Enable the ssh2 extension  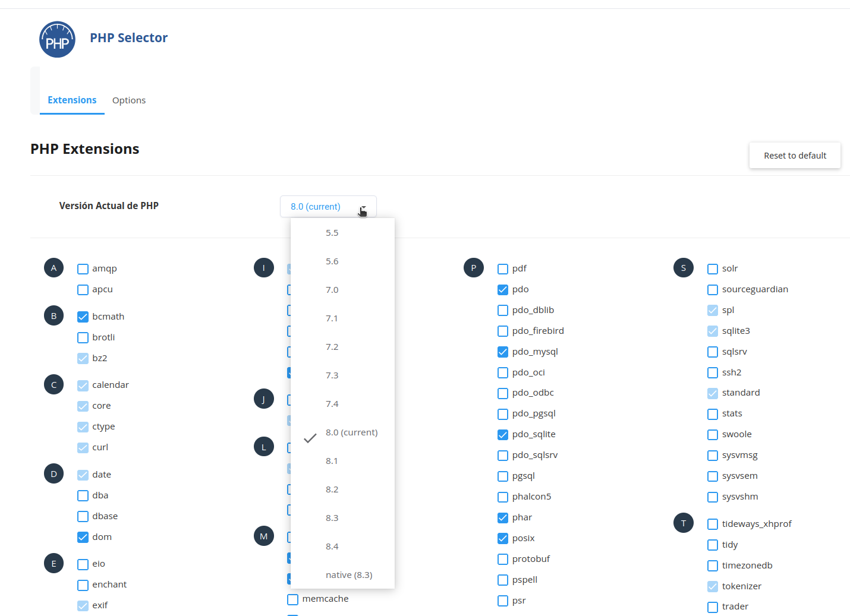tap(713, 373)
